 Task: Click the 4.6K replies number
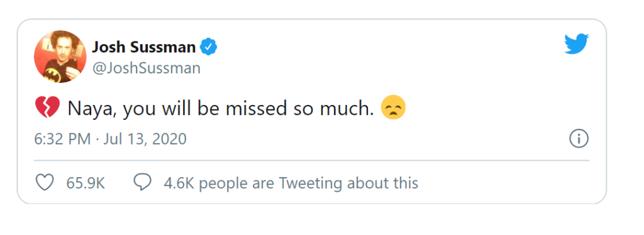point(179,183)
